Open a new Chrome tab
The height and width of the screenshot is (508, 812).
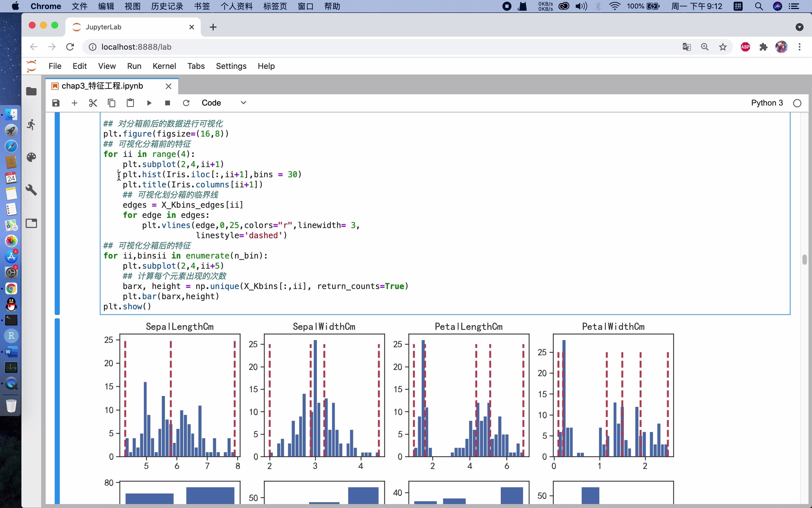pos(213,27)
